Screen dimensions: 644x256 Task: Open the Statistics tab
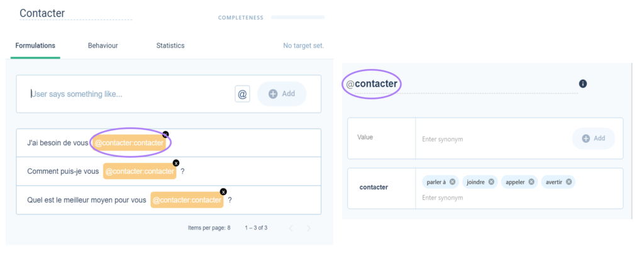(170, 46)
